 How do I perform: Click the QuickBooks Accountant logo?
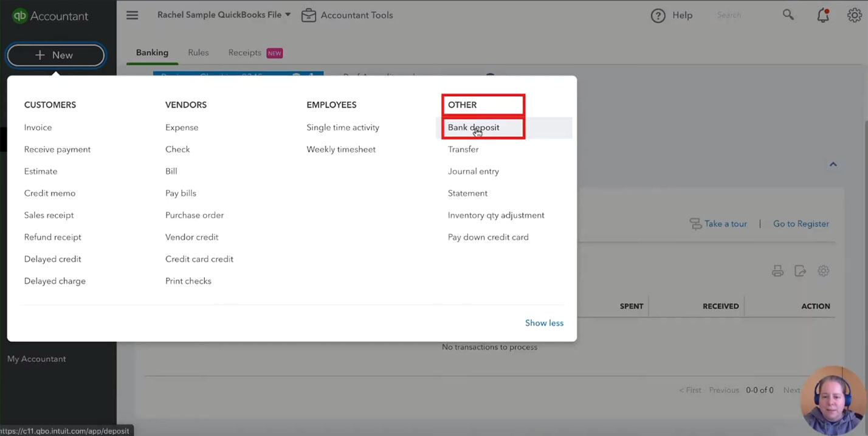click(x=50, y=16)
